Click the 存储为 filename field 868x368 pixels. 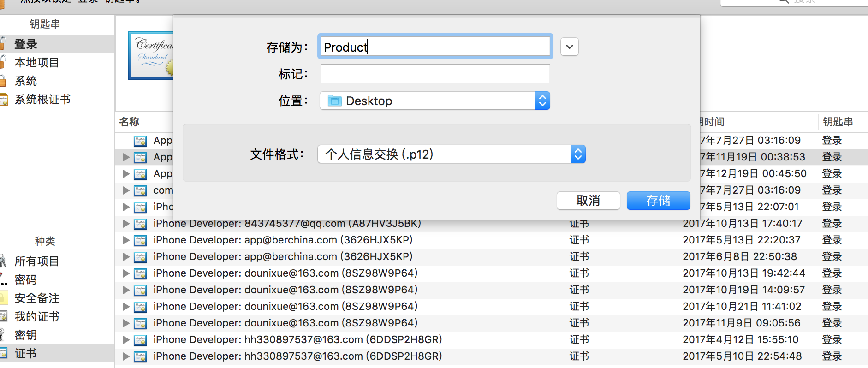[x=435, y=47]
